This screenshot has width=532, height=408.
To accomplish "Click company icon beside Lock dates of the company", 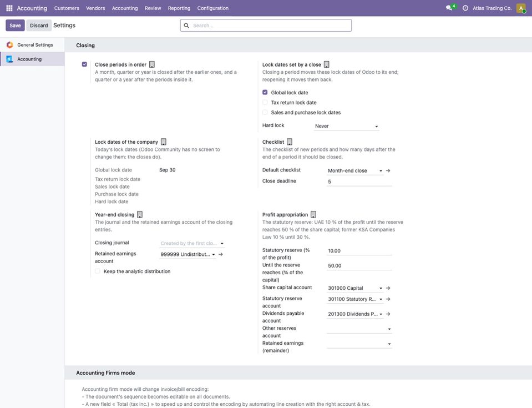I will coord(164,142).
